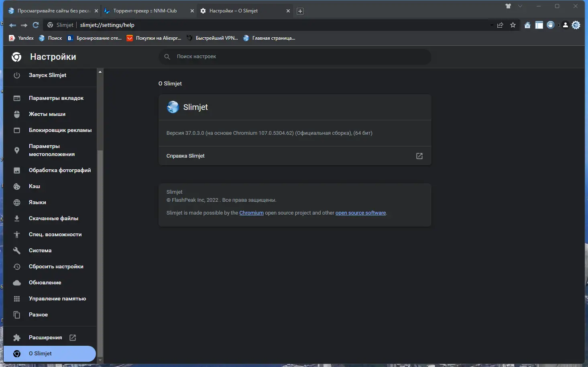588x367 pixels.
Task: Toggle the sidebar panel icon in toolbar
Action: (x=539, y=25)
